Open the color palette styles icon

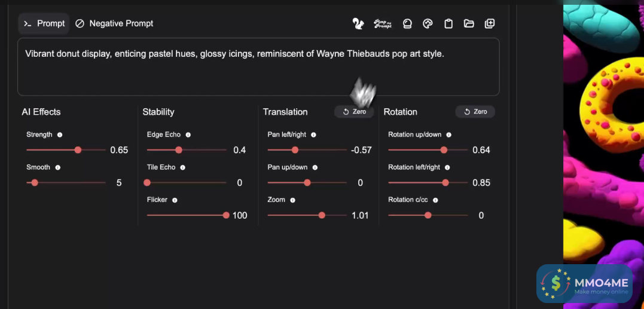pos(428,23)
